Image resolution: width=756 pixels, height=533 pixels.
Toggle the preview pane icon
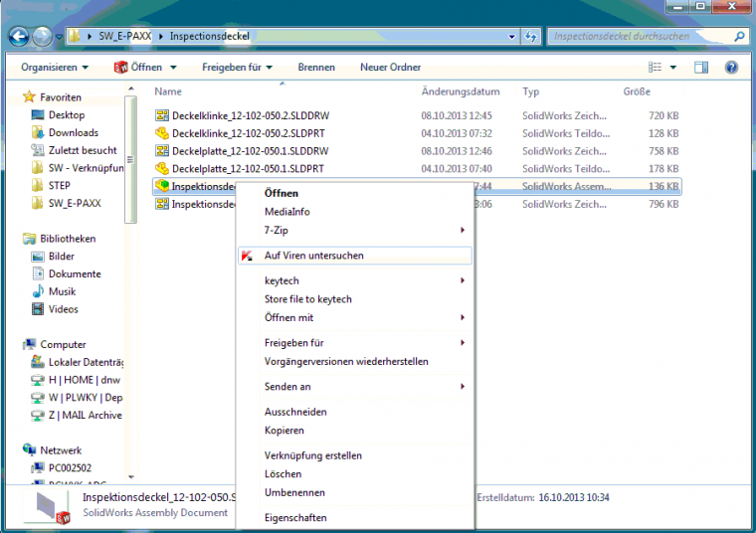701,67
